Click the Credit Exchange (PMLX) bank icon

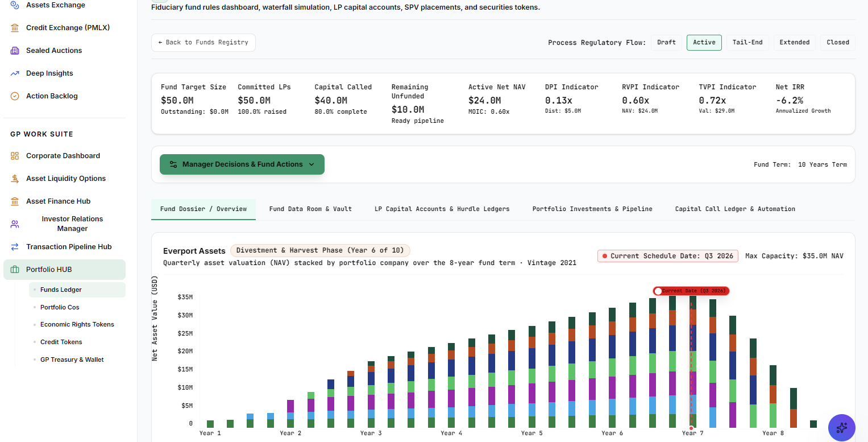click(x=15, y=28)
